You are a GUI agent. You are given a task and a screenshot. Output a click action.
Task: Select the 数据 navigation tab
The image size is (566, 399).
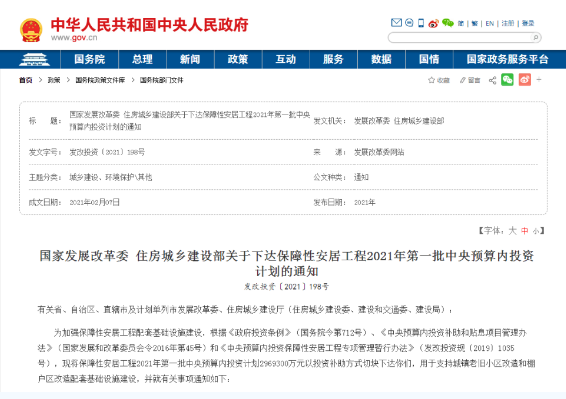(x=381, y=59)
